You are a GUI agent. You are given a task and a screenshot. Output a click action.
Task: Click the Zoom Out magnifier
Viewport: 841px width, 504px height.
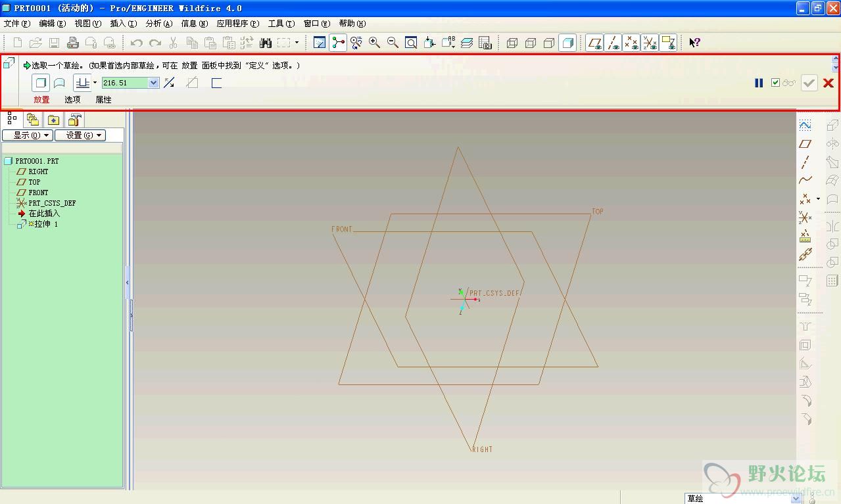pos(393,43)
